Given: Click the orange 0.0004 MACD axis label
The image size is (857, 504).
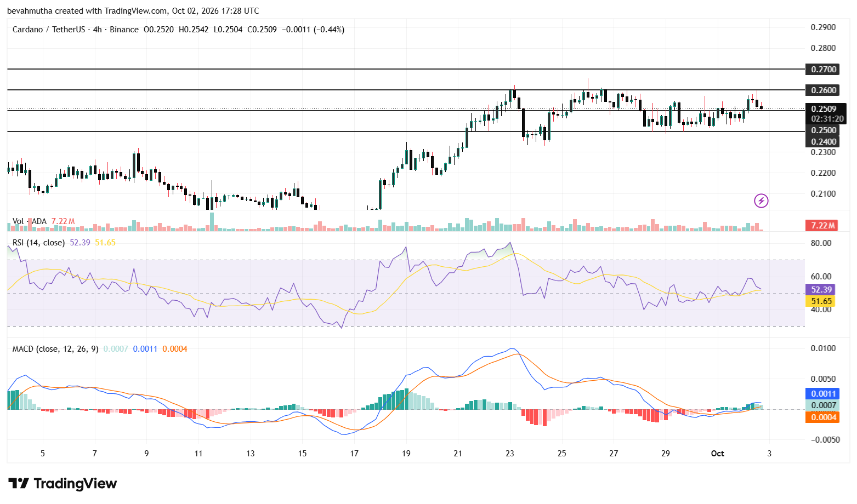Looking at the screenshot, I should [824, 417].
